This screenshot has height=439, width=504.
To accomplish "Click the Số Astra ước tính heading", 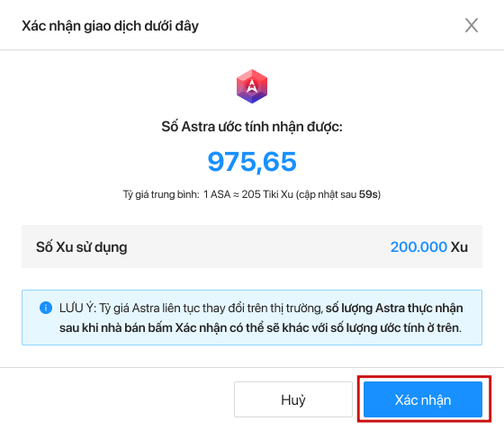I will pos(252,127).
